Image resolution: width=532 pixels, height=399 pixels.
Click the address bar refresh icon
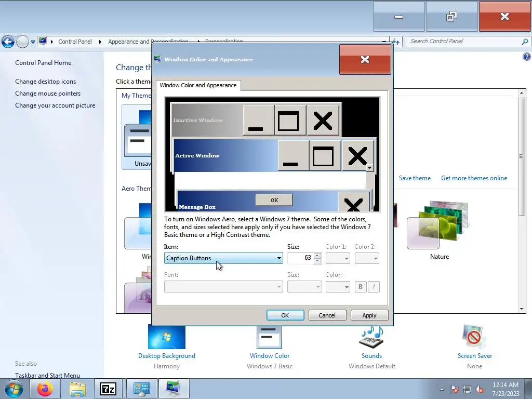click(395, 42)
